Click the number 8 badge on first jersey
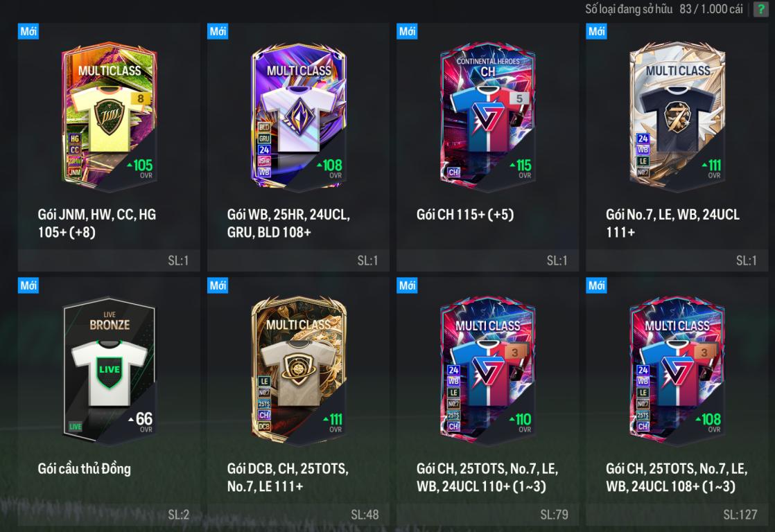Image resolution: width=775 pixels, height=532 pixels. pos(140,98)
